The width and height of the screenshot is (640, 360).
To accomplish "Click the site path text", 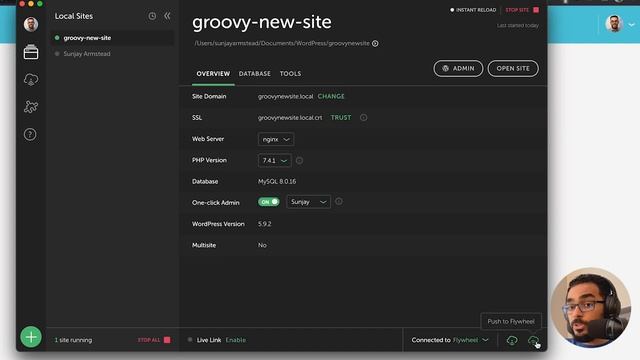I will pyautogui.click(x=282, y=43).
